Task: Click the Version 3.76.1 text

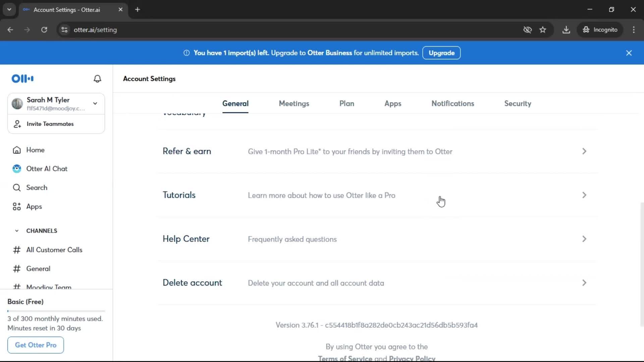Action: click(376, 325)
